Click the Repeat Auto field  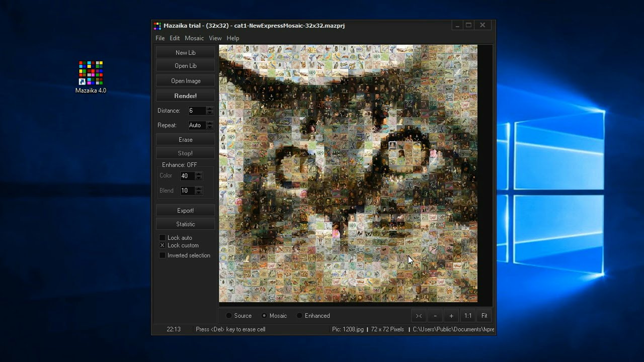(x=197, y=125)
